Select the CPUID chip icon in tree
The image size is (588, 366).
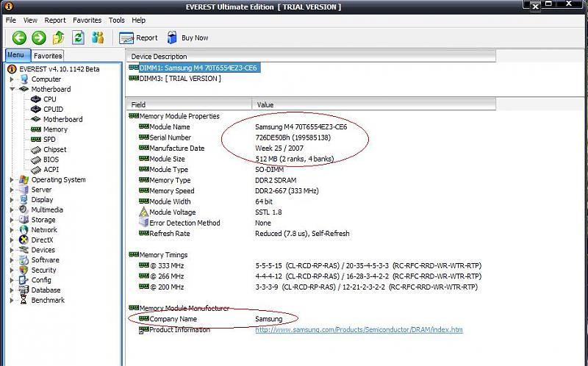35,110
